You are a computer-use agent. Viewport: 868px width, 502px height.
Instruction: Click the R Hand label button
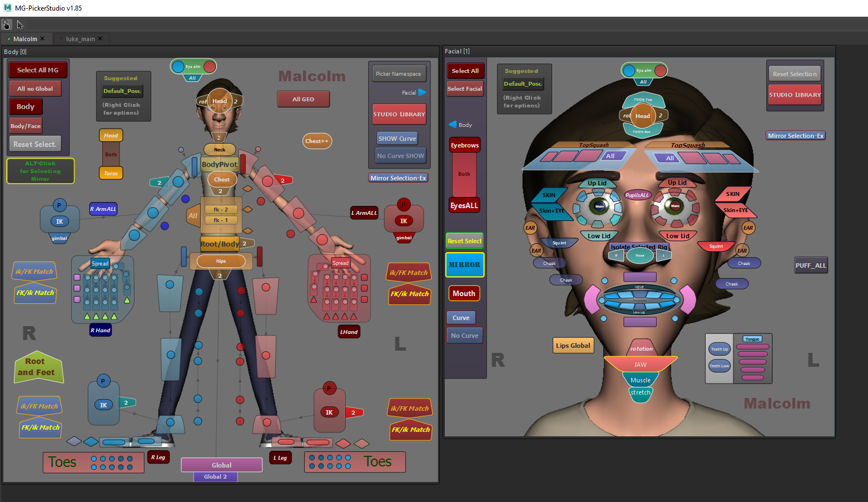tap(101, 331)
